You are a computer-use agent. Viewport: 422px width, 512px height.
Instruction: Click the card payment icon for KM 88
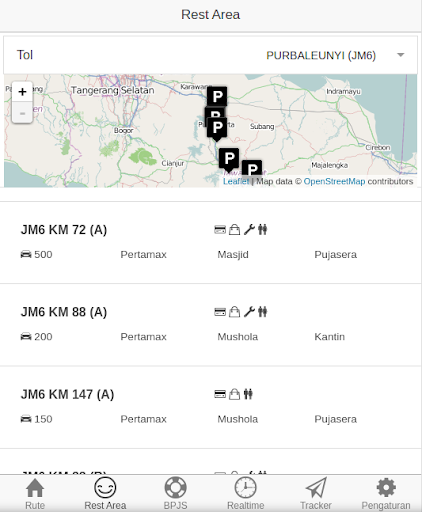pyautogui.click(x=220, y=312)
